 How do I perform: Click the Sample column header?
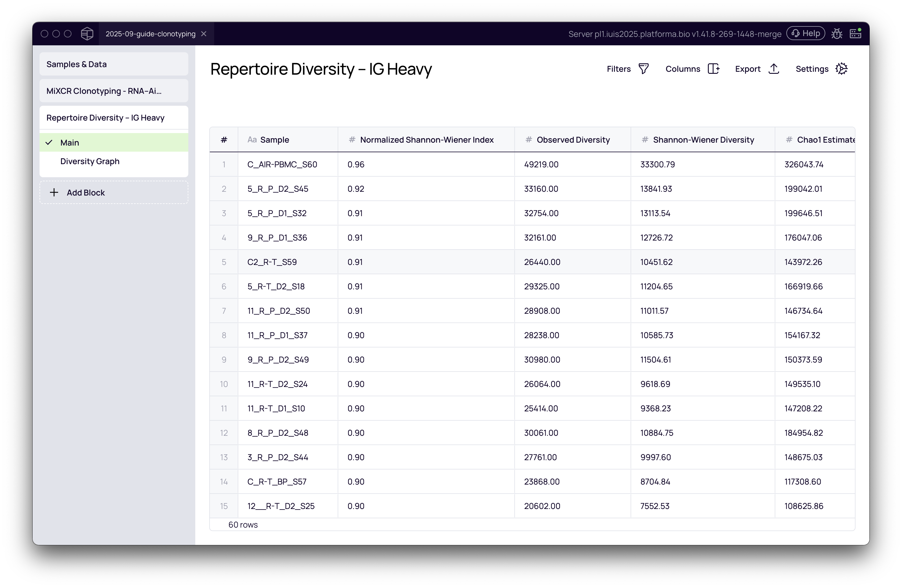tap(274, 140)
